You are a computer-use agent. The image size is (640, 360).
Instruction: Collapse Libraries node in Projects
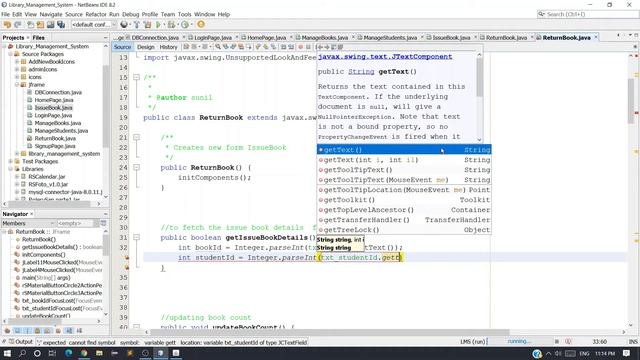11,169
